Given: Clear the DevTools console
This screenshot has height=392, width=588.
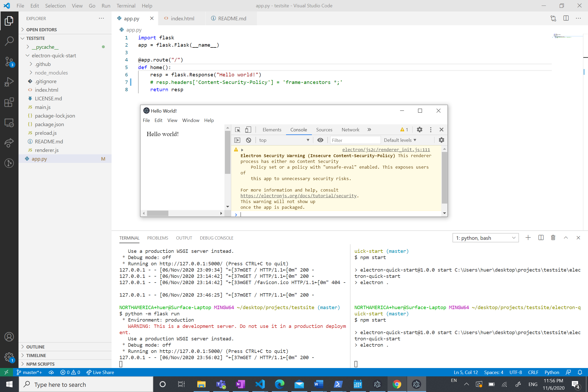Looking at the screenshot, I should point(248,140).
